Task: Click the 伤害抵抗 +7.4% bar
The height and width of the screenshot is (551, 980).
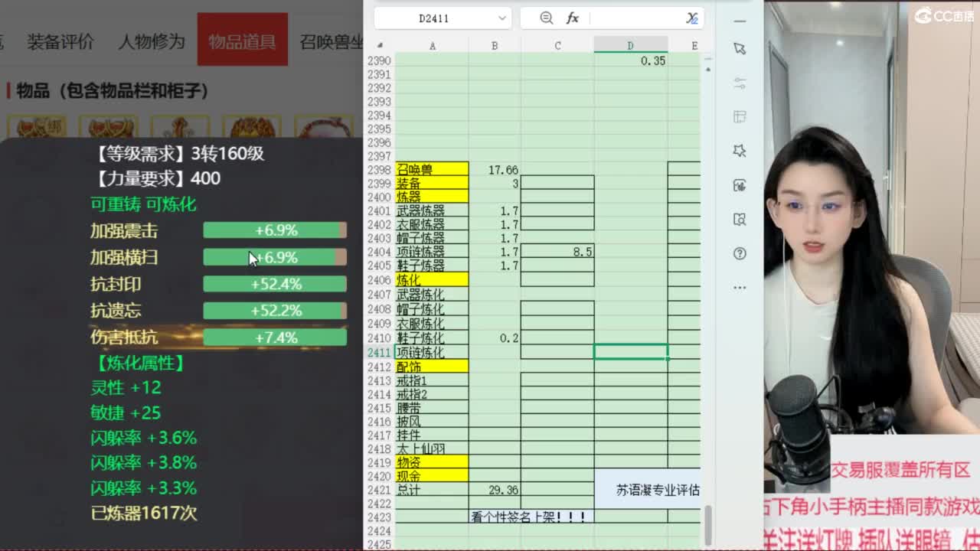Action: 275,337
